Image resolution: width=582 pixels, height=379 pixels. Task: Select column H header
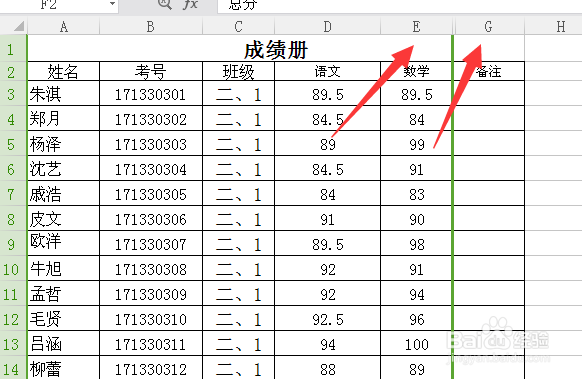pyautogui.click(x=553, y=26)
